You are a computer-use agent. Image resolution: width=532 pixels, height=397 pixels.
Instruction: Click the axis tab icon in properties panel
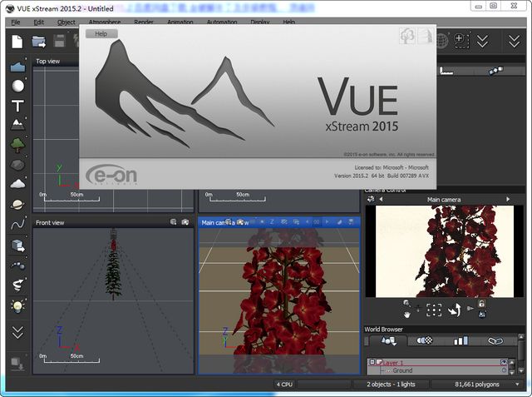[x=446, y=71]
